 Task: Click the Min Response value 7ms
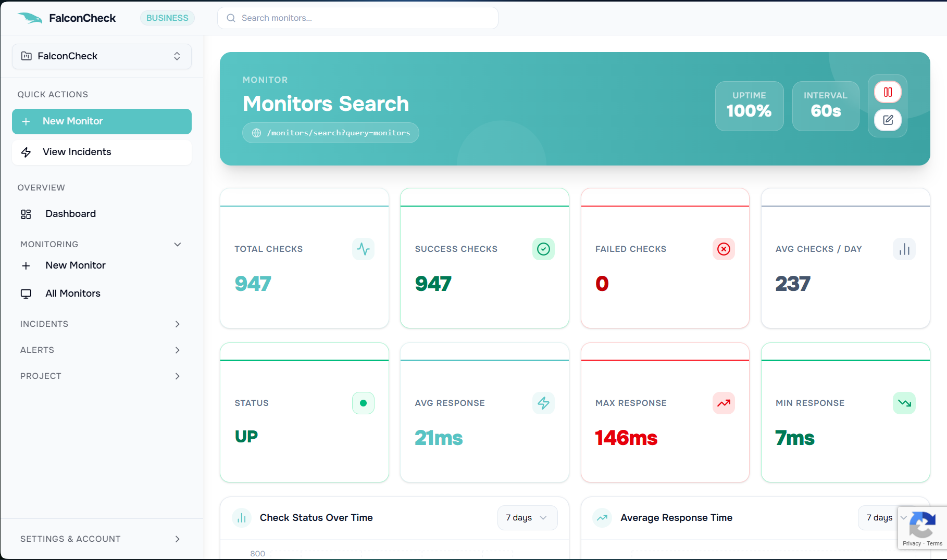pyautogui.click(x=795, y=438)
